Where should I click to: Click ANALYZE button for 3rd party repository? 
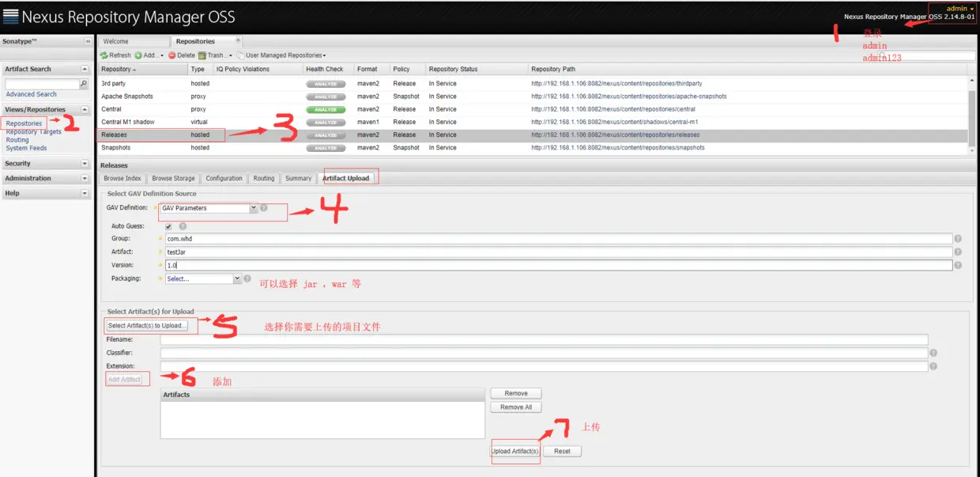[x=326, y=84]
